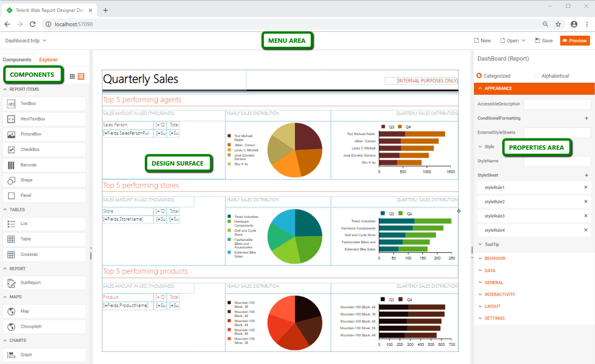This screenshot has height=364, width=595.
Task: Open the Open menu in toolbar
Action: (513, 41)
